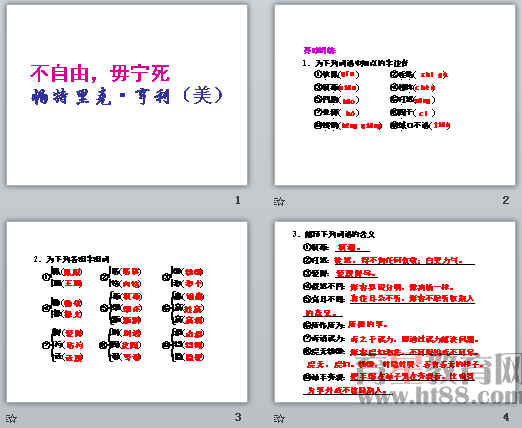This screenshot has width=522, height=428.
Task: Click the animation star icon under slide 3
Action: coord(11,418)
